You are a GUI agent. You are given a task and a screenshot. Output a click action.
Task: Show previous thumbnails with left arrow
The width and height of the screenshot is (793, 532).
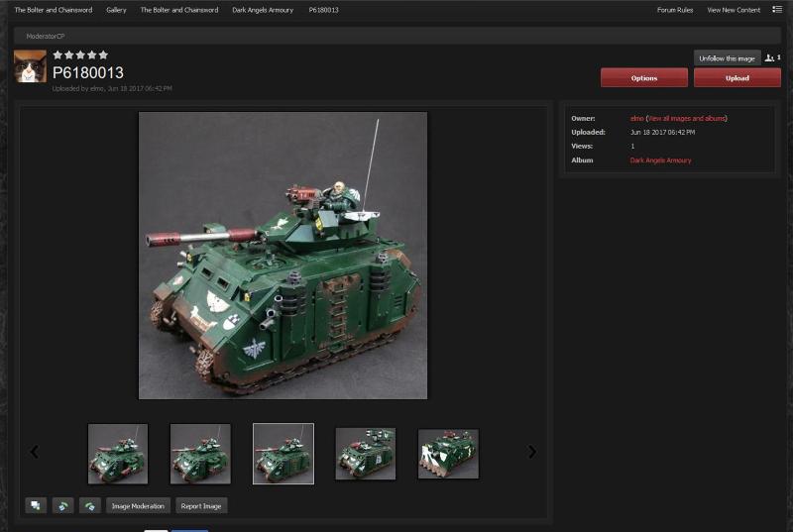click(x=35, y=452)
